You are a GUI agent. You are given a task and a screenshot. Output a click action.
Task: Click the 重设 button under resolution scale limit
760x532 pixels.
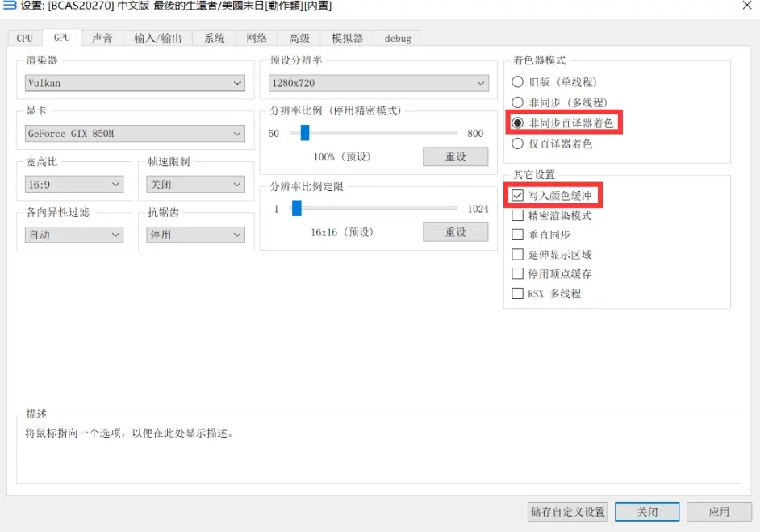(x=455, y=232)
